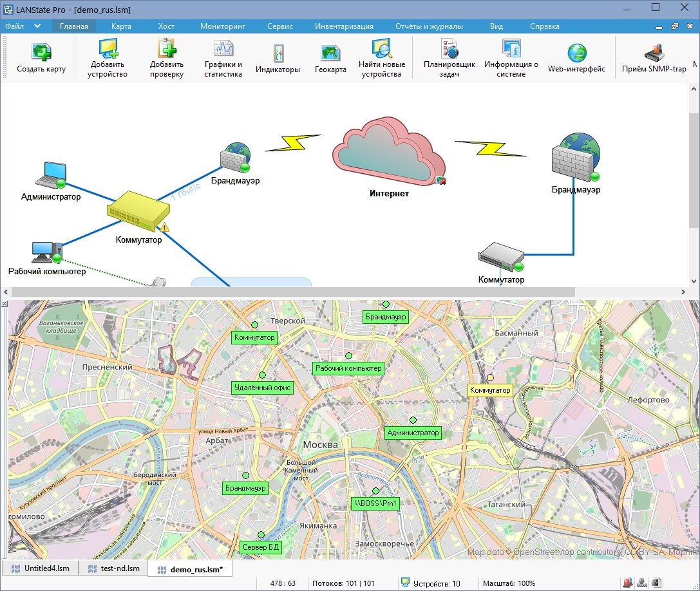700x591 pixels.
Task: Click vertical scrollbar up arrow
Action: (694, 89)
